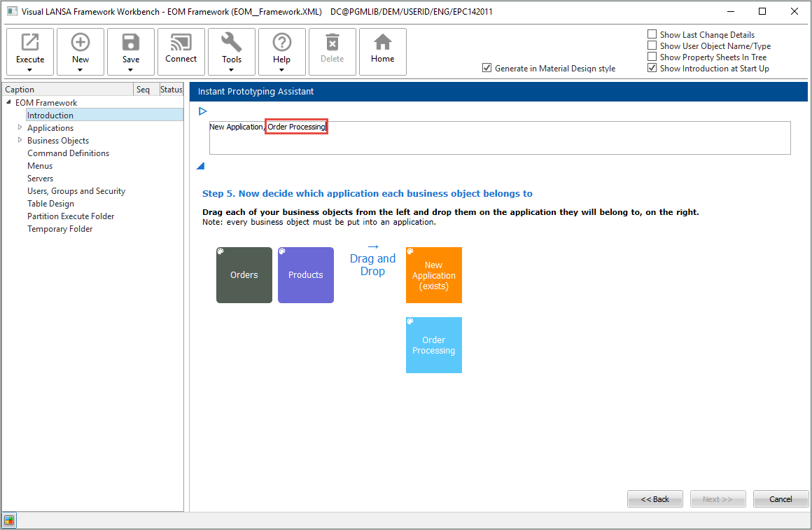Open the Tools wrench icon
Viewport: 812px width, 530px height.
coord(232,43)
